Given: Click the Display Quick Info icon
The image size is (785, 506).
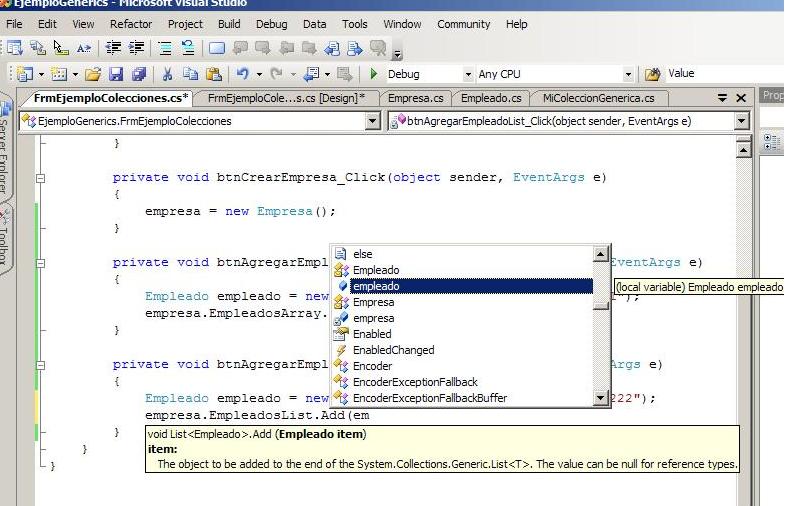Looking at the screenshot, I should point(61,48).
